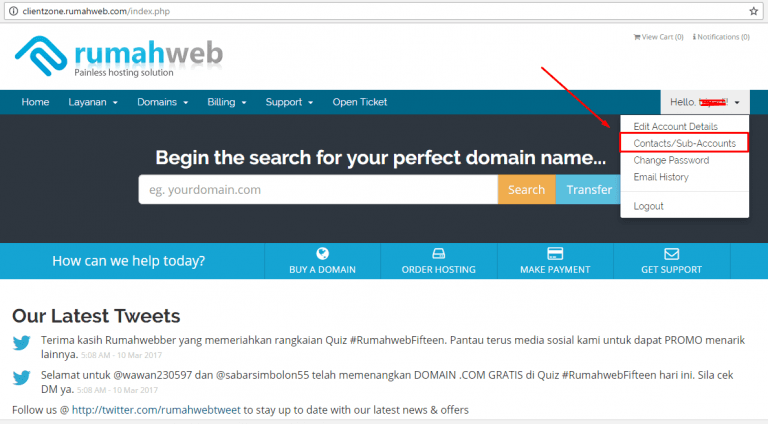Click the envelope icon above Get Support
This screenshot has height=424, width=768.
coord(672,254)
